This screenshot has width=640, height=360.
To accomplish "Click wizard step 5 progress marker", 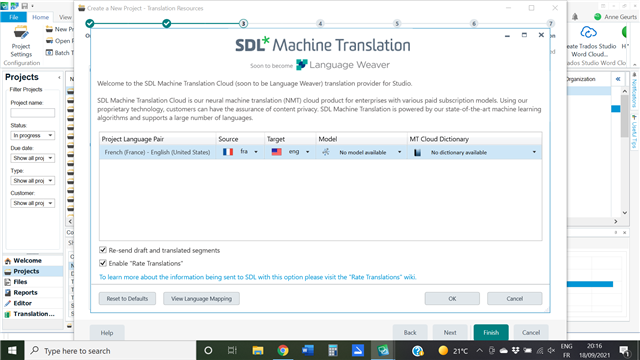I will tap(397, 24).
